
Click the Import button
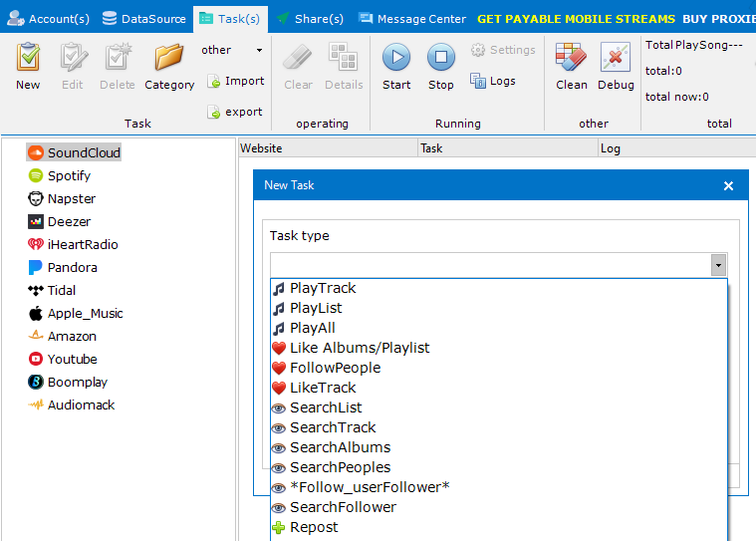pos(236,81)
